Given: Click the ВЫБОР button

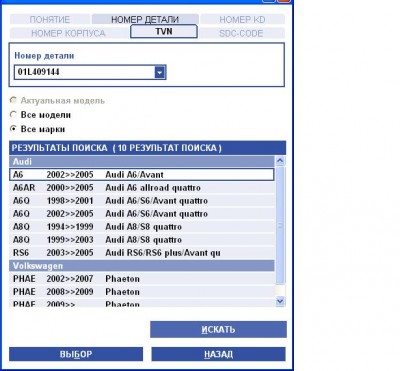Looking at the screenshot, I should [x=76, y=354].
